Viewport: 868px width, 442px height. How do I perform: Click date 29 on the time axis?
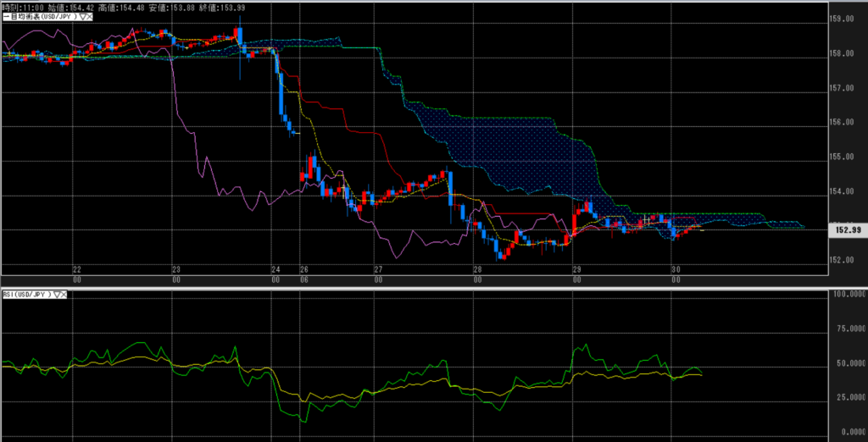[x=577, y=269]
